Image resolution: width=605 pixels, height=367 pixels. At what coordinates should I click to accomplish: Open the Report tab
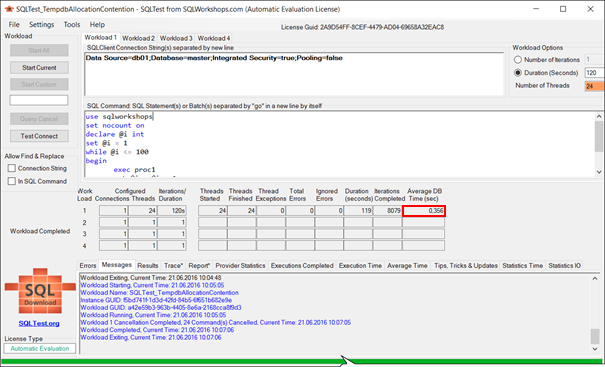click(199, 266)
